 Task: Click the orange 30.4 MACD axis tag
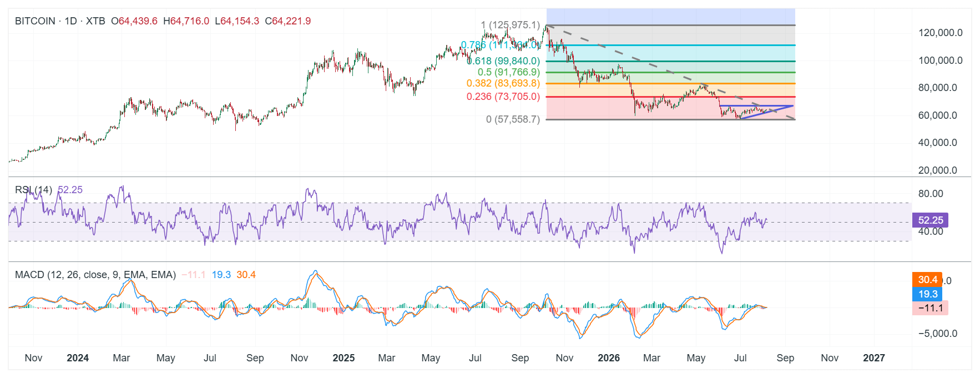click(927, 280)
